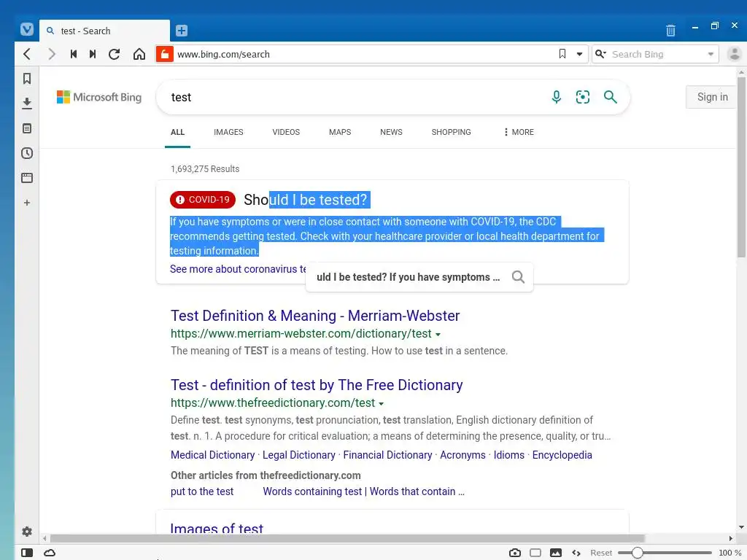The width and height of the screenshot is (747, 560).
Task: Open Test Definition Merriam-Webster result
Action: [315, 316]
